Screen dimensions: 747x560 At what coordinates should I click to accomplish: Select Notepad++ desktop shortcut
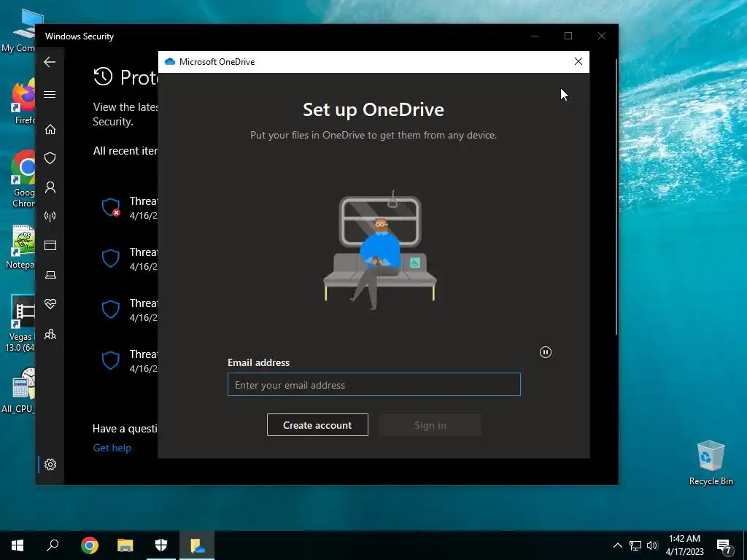click(20, 248)
